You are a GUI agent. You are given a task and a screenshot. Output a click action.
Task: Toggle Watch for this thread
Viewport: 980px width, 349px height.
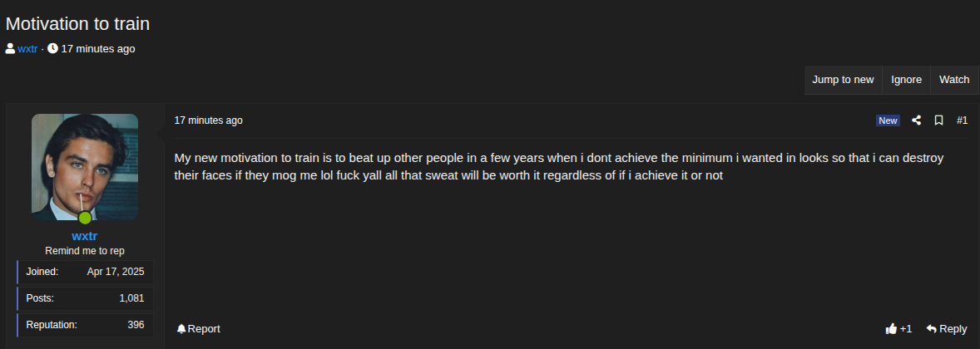coord(954,79)
